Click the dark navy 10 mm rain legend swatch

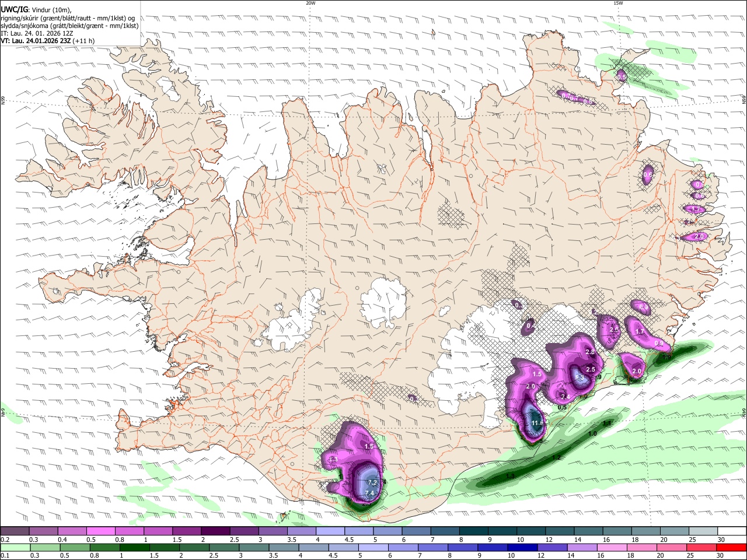(521, 548)
